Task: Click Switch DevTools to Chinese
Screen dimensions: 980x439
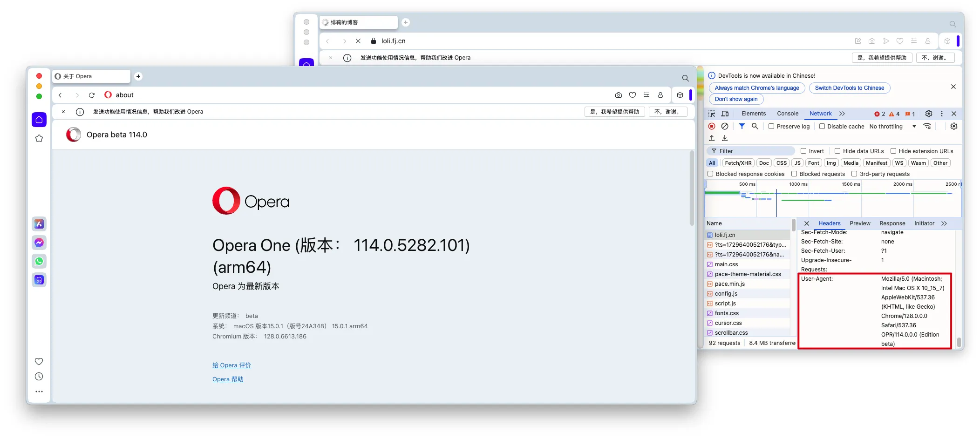Action: tap(850, 88)
